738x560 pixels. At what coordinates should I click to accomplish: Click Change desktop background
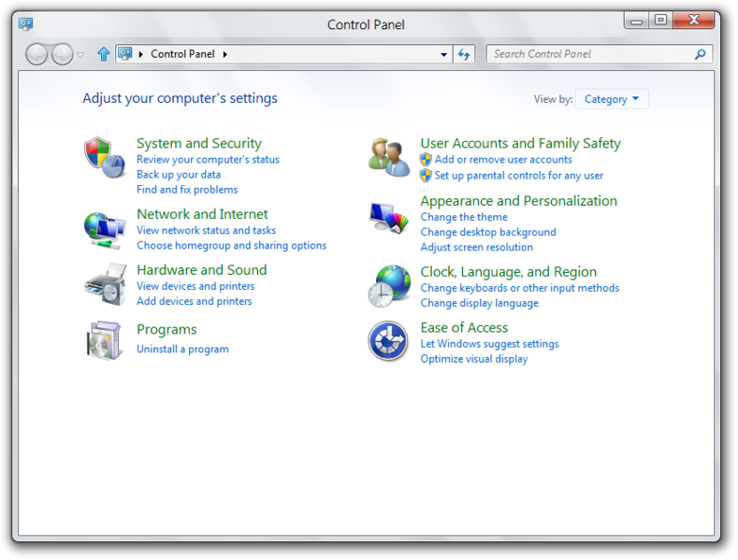[488, 232]
